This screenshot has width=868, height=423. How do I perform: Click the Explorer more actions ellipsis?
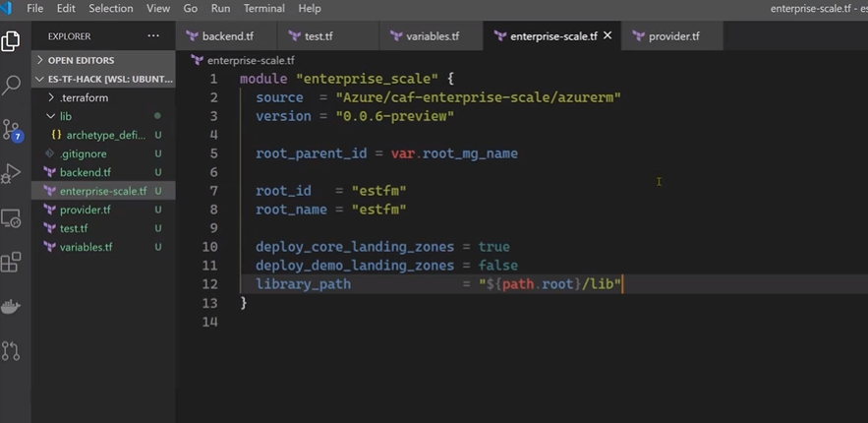153,36
